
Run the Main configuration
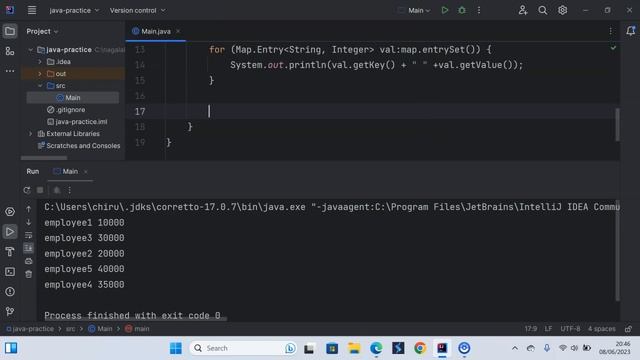tap(444, 10)
